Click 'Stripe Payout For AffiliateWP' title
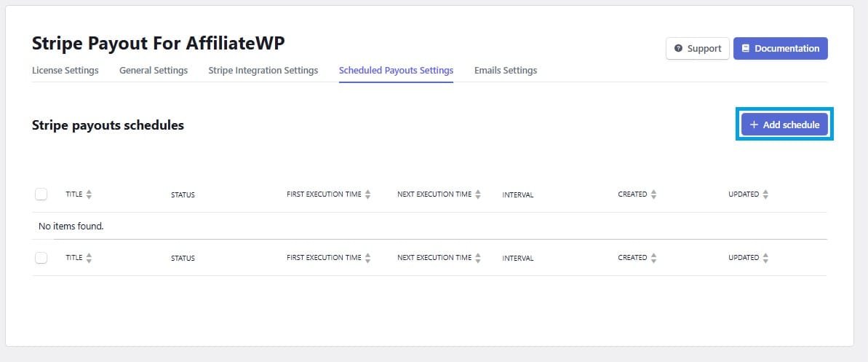Viewport: 868px width, 362px height. click(x=159, y=43)
